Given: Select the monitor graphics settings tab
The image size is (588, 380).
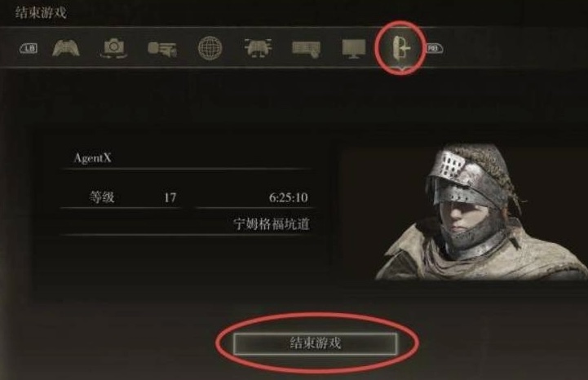Looking at the screenshot, I should tap(354, 49).
